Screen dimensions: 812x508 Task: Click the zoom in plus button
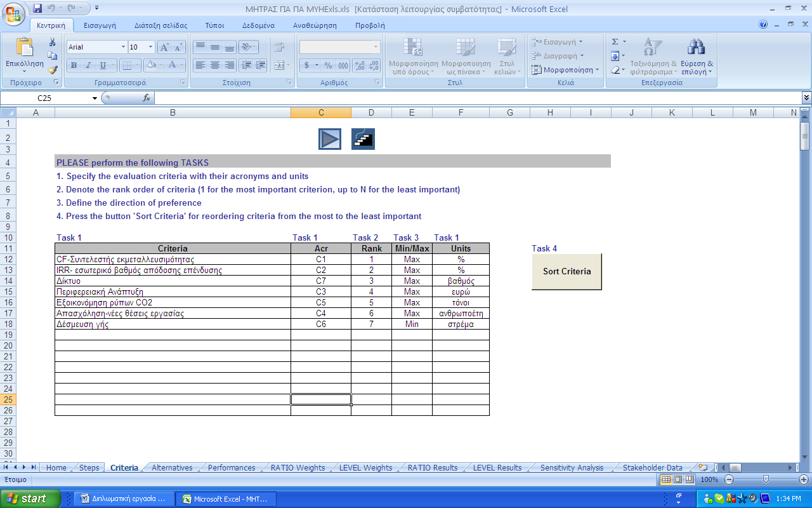(x=804, y=479)
